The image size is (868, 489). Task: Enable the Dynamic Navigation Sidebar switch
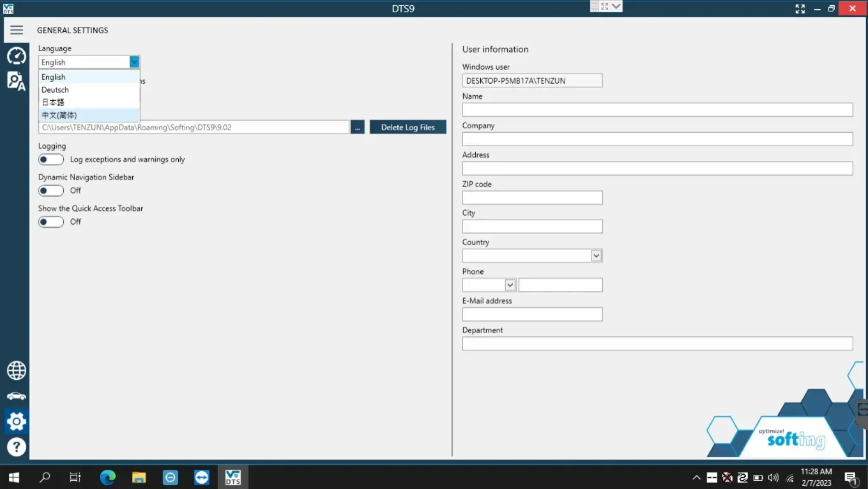tap(51, 191)
